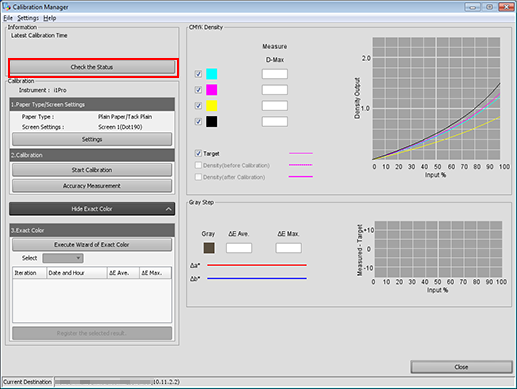The width and height of the screenshot is (517, 389).
Task: Click the cyan color swatch
Action: click(211, 74)
